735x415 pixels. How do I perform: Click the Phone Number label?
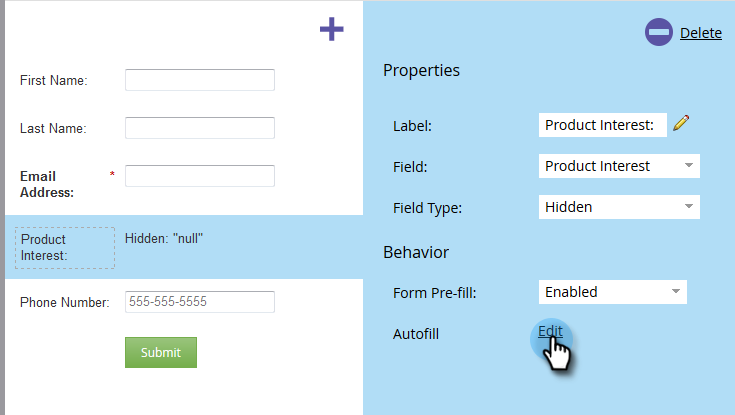65,302
